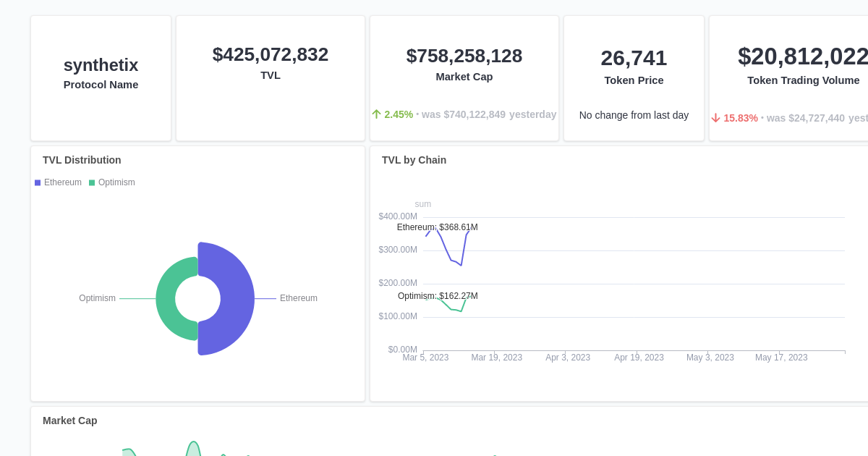
Task: Click the red down arrow beside 15.83%
Action: 715,117
